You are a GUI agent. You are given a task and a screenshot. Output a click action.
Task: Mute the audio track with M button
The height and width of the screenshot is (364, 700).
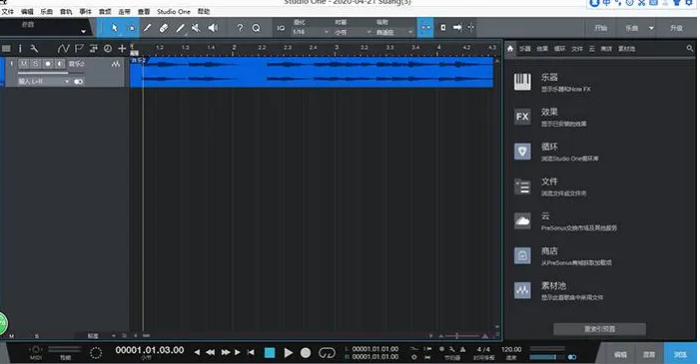pos(24,64)
